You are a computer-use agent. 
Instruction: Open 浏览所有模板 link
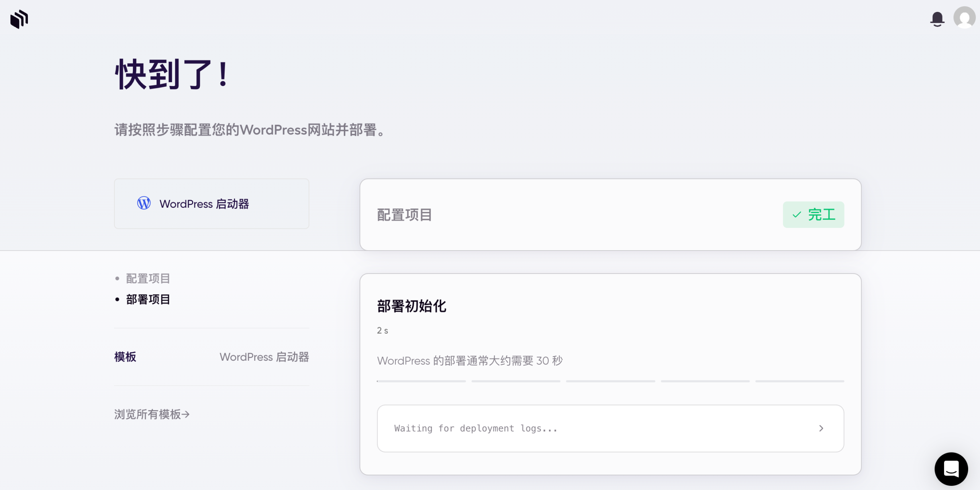(152, 414)
